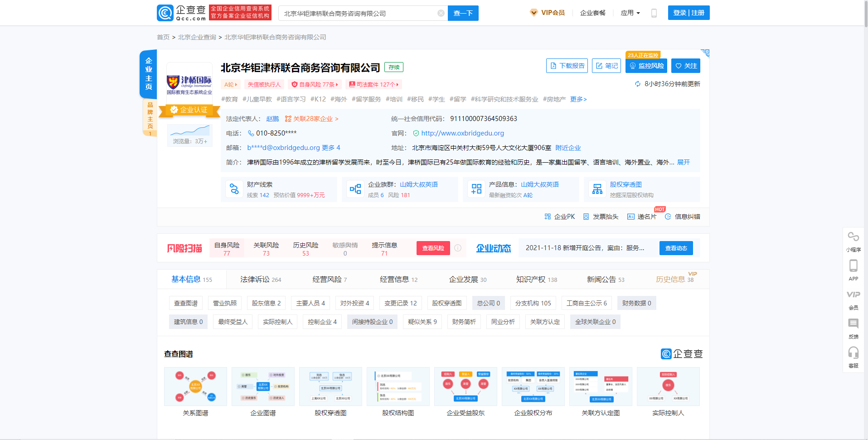Viewport: 868px width, 440px height.
Task: Click the 监控风险 button
Action: 646,66
